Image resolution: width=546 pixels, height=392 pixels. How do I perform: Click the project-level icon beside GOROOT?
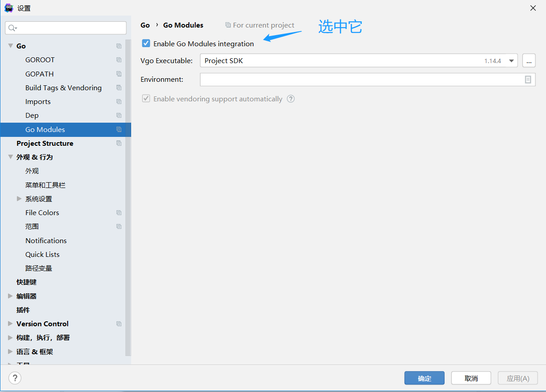click(119, 60)
